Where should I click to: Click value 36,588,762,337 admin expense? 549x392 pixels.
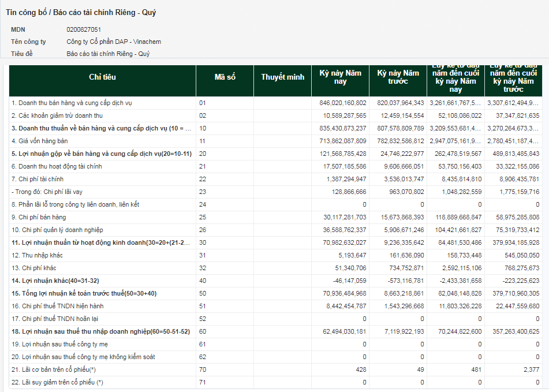click(x=345, y=230)
